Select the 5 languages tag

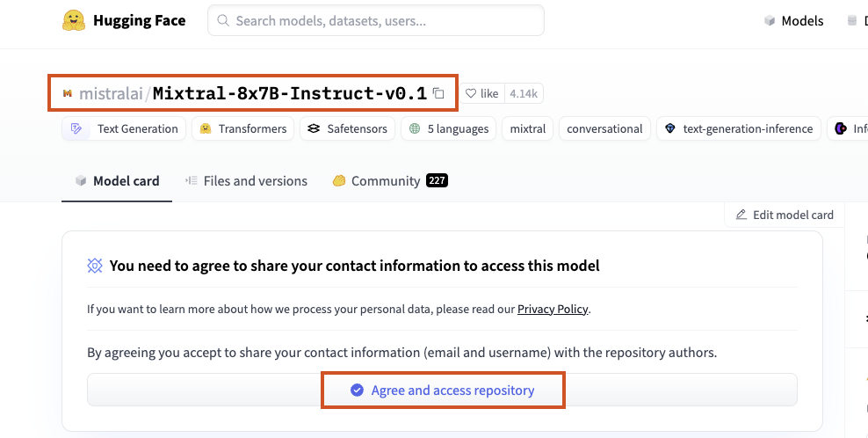tap(448, 128)
